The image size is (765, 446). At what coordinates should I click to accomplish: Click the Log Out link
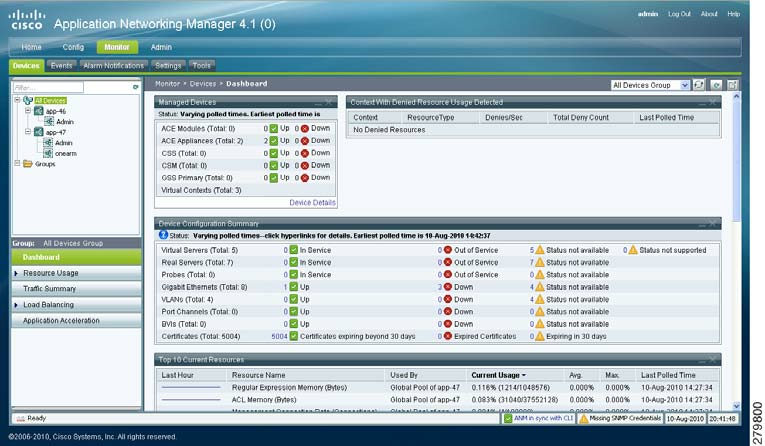coord(679,14)
